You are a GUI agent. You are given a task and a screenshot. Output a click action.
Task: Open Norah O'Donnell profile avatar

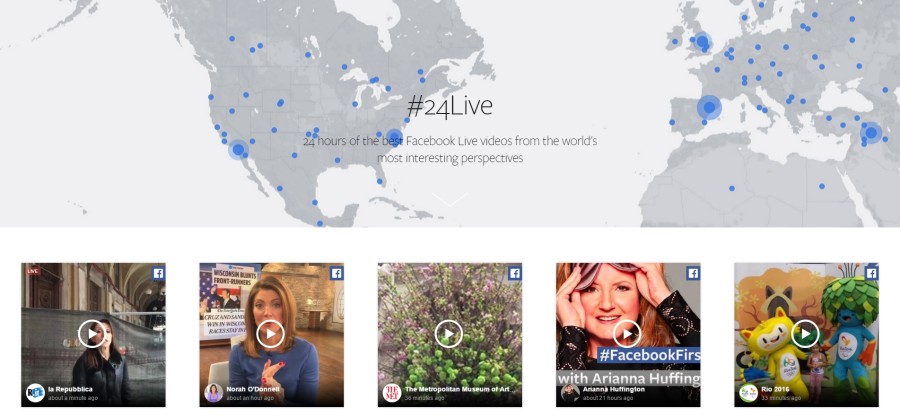(x=214, y=393)
